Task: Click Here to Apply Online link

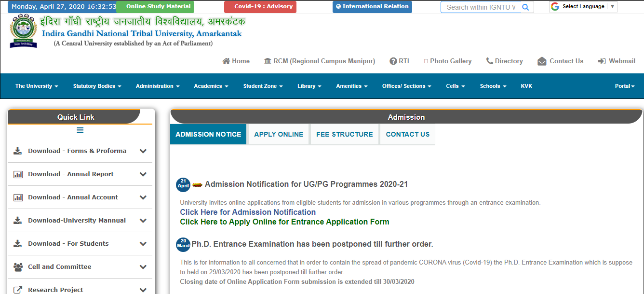Action: pos(284,222)
